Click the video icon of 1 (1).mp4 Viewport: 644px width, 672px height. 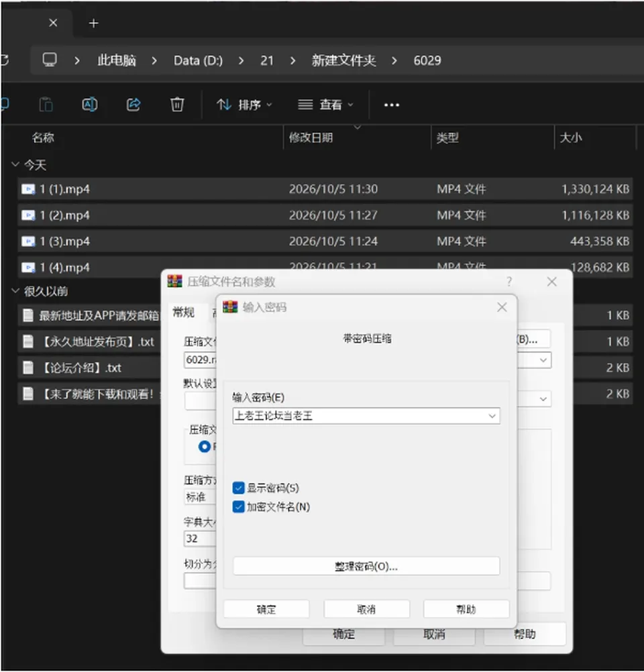click(x=28, y=189)
